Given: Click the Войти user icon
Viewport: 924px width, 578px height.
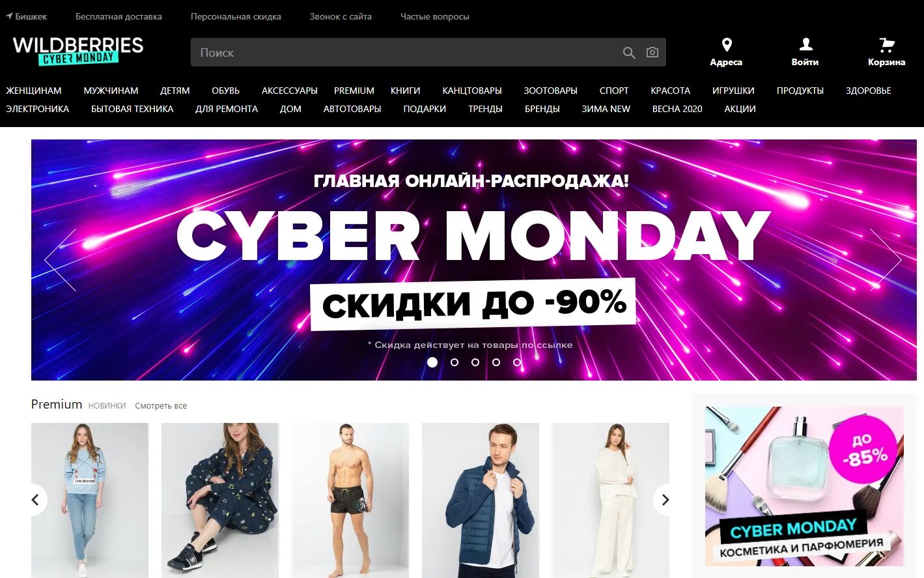Looking at the screenshot, I should pyautogui.click(x=805, y=44).
